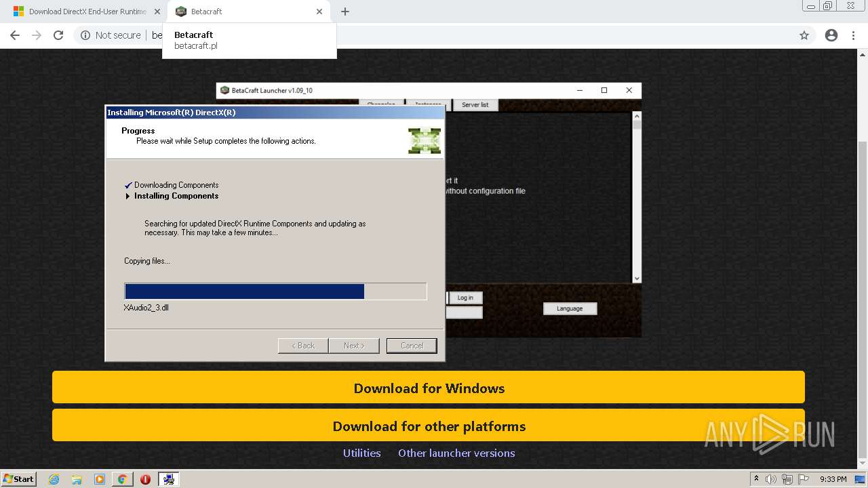Image resolution: width=868 pixels, height=488 pixels.
Task: Bookmark this page with the star icon
Action: (804, 35)
